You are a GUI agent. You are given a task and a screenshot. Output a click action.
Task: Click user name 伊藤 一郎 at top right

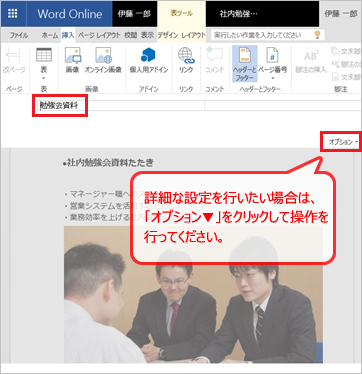341,14
